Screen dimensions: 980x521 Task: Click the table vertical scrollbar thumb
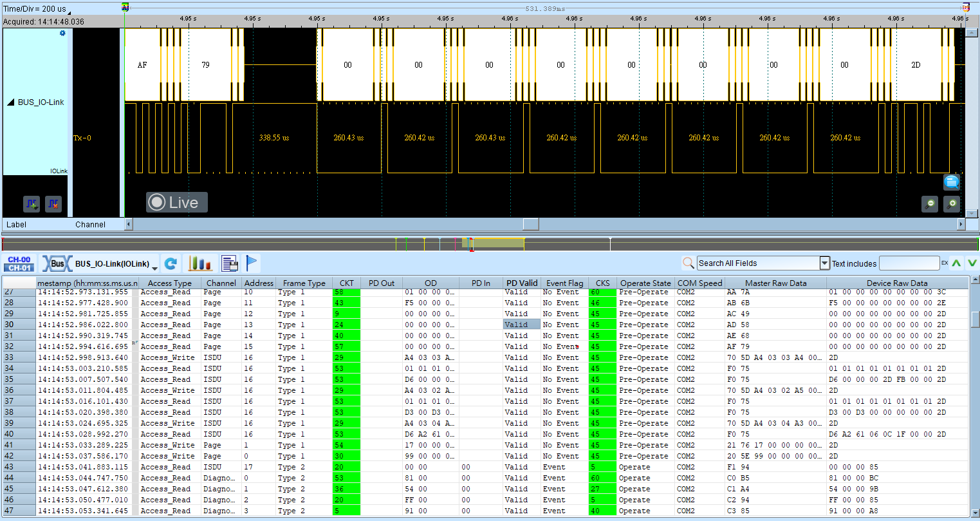click(x=975, y=319)
